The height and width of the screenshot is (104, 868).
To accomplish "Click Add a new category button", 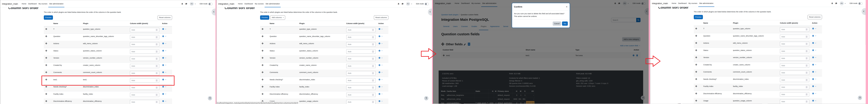I will [631, 39].
